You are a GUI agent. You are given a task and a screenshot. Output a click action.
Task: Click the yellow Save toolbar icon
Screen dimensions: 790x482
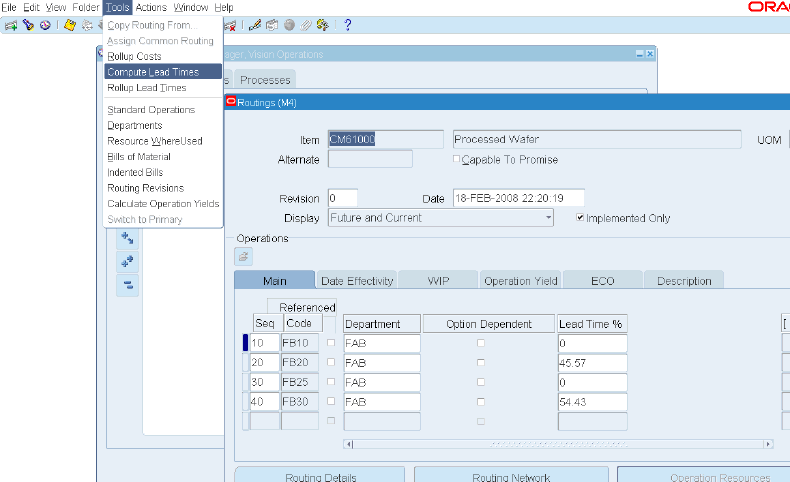pyautogui.click(x=70, y=25)
